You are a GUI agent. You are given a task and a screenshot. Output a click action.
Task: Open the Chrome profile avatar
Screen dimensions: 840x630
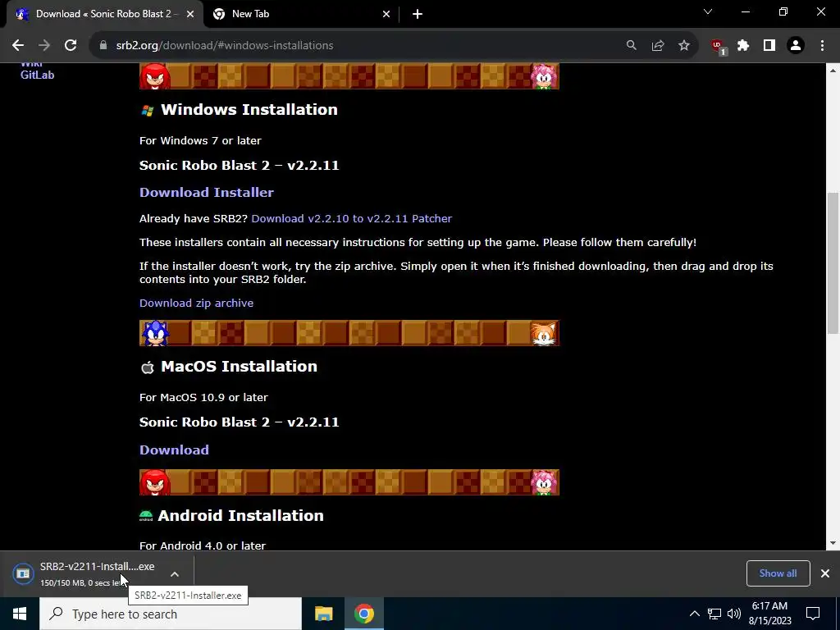(796, 46)
